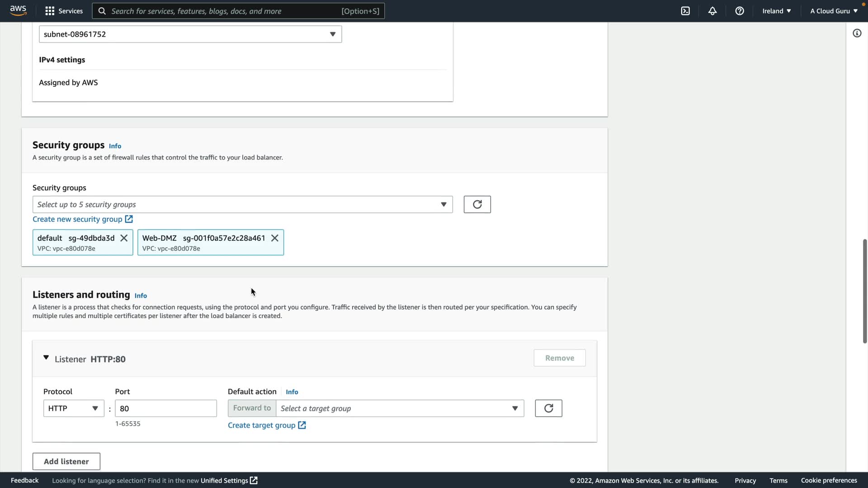
Task: Open the help question mark icon
Action: (x=740, y=11)
